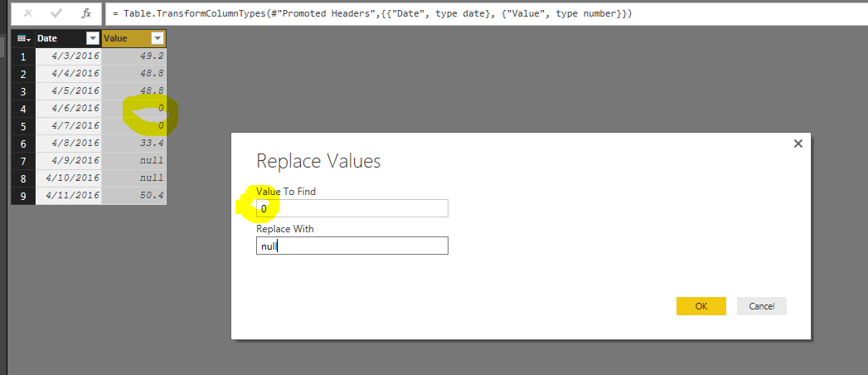Click the 4/8/2016 date cell
The image size is (868, 375).
68,143
